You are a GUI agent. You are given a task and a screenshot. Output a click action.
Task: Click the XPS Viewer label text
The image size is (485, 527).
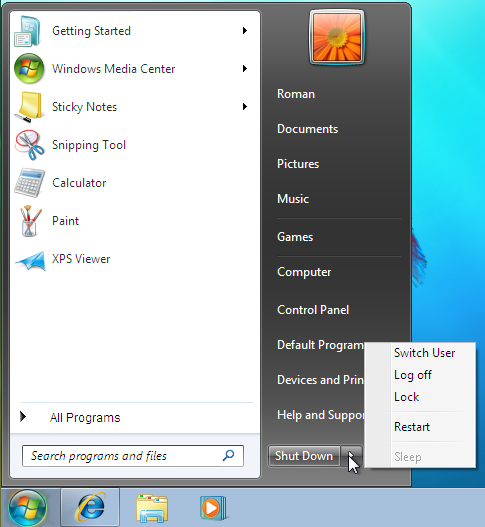[x=81, y=259]
